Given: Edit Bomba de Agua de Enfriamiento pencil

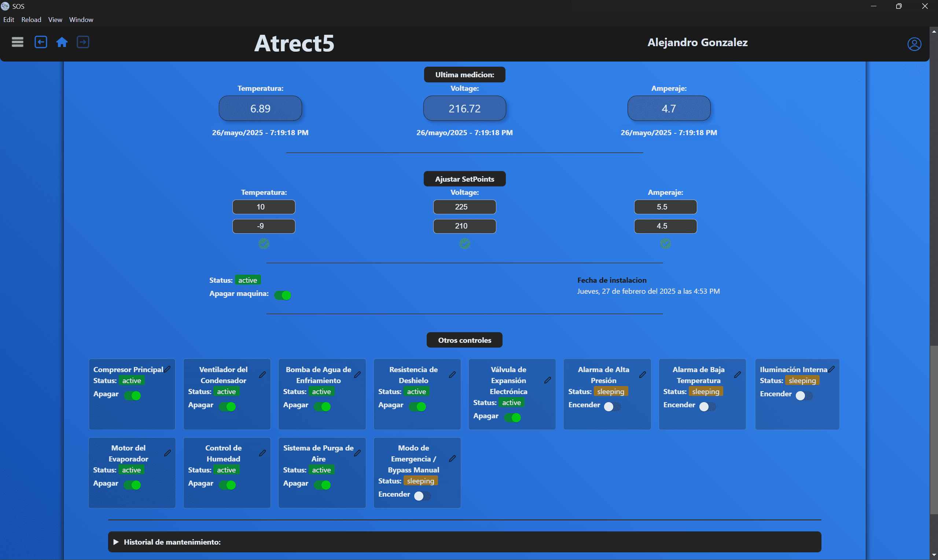Looking at the screenshot, I should click(357, 375).
